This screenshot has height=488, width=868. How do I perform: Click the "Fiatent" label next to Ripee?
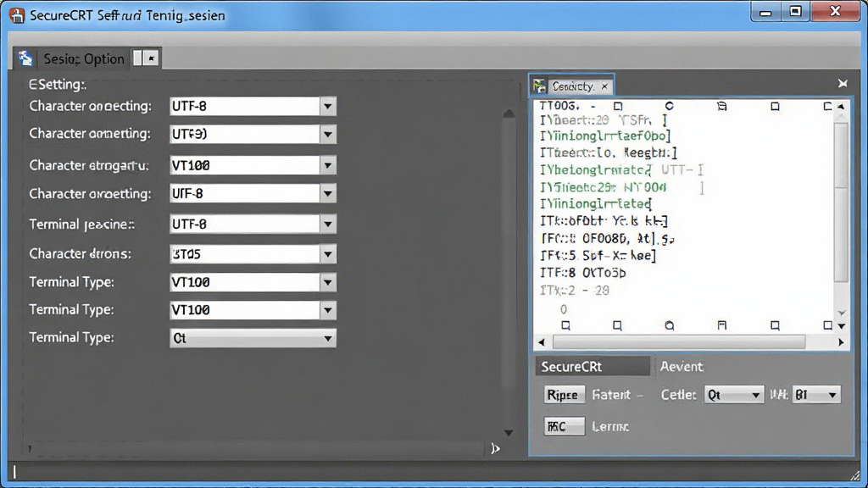(611, 395)
